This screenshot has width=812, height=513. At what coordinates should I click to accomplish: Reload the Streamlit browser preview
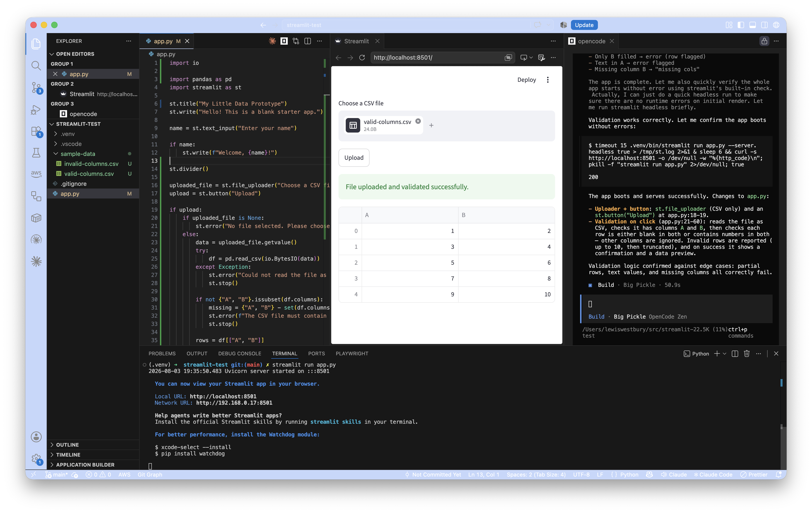[362, 58]
